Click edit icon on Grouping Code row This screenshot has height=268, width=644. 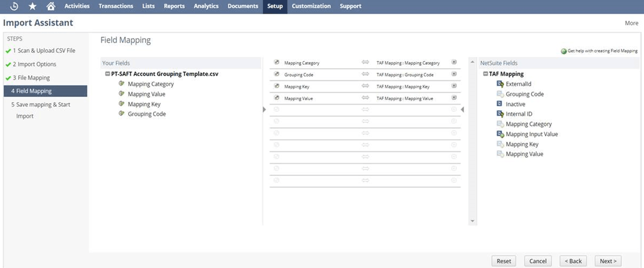coord(277,74)
